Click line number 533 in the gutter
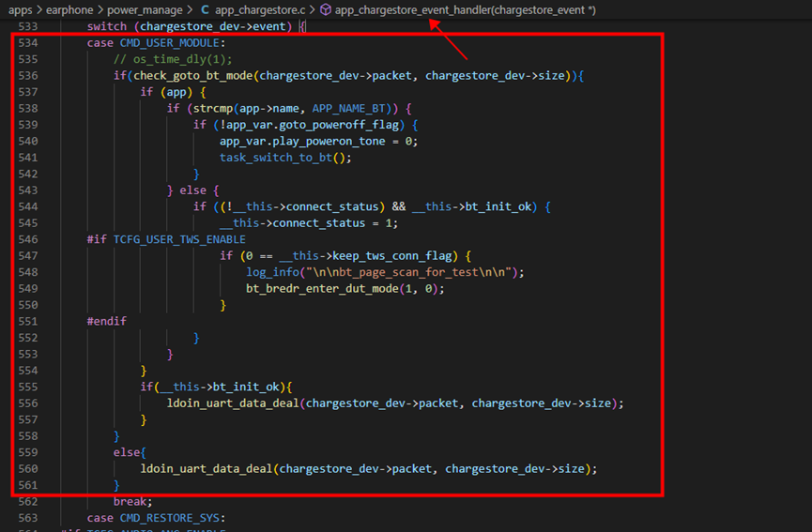Viewport: 812px width, 532px height. [28, 26]
